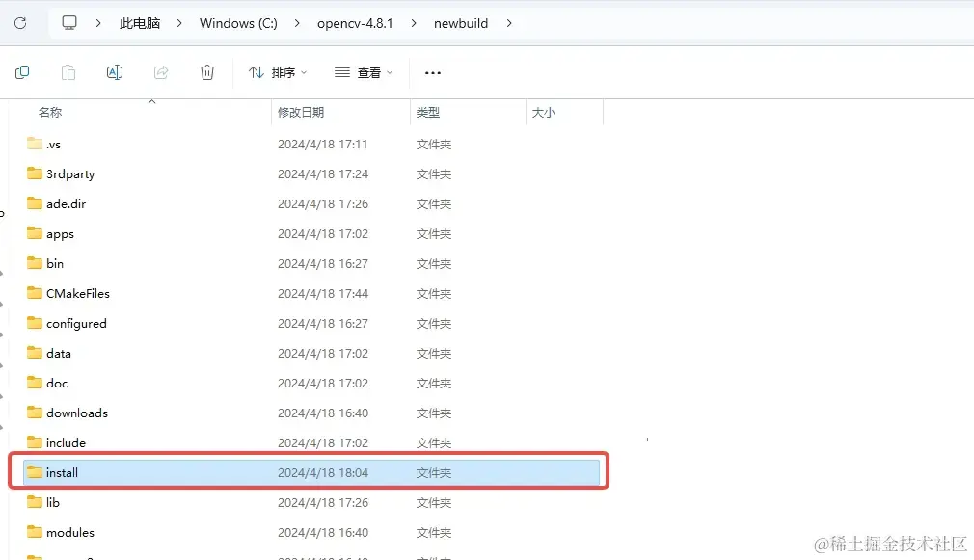
Task: Select the ade.dir folder icon
Action: (x=35, y=203)
